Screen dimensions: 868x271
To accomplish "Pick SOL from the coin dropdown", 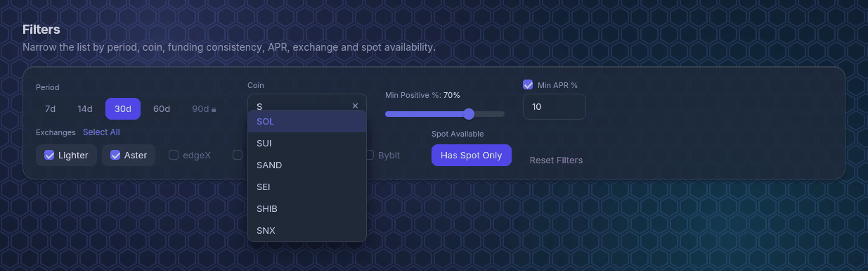I will 307,122.
